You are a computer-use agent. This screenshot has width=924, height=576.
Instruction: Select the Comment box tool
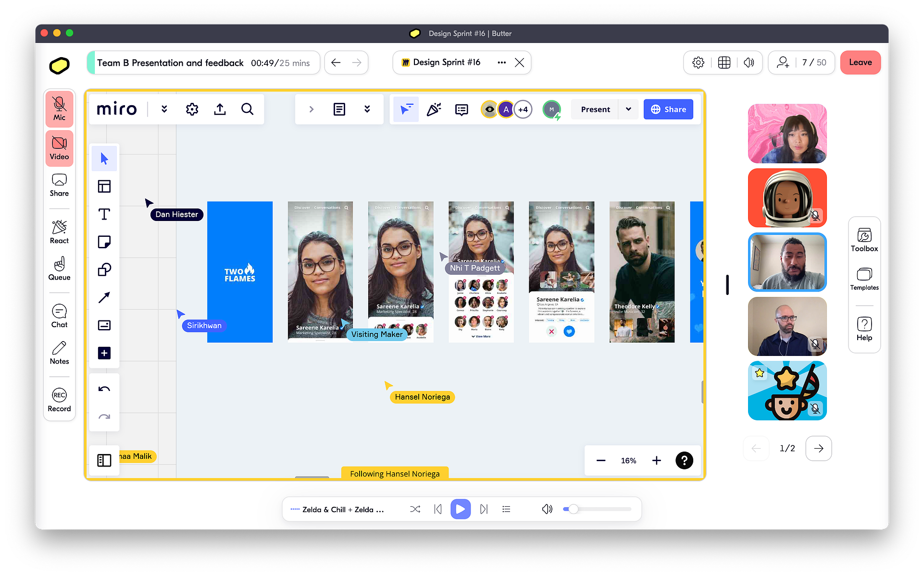point(104,325)
